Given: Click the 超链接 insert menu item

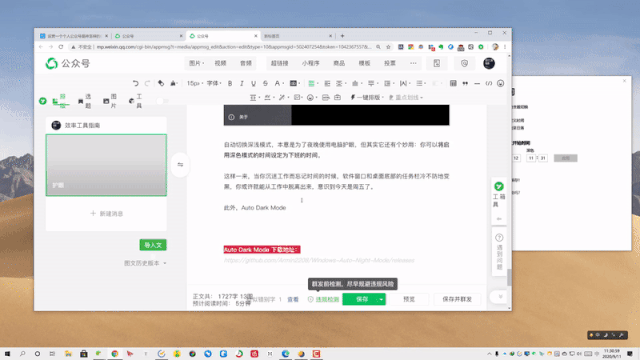Looking at the screenshot, I should click(280, 63).
